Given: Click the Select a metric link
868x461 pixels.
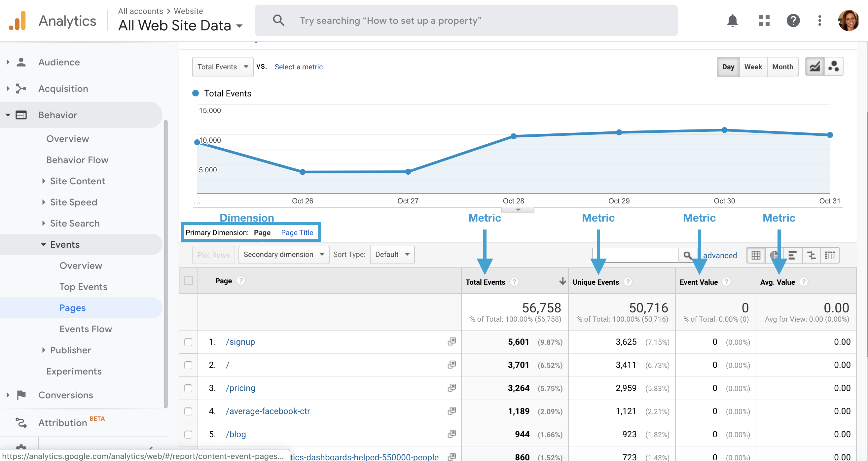Looking at the screenshot, I should pos(298,67).
